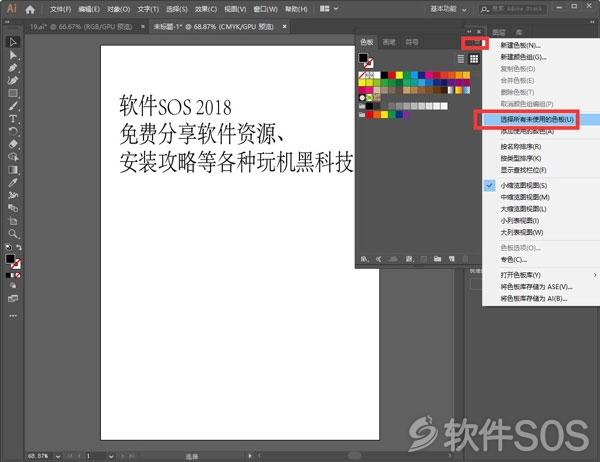Open the arrange documents dropdown
The width and height of the screenshot is (600, 462).
tap(329, 9)
